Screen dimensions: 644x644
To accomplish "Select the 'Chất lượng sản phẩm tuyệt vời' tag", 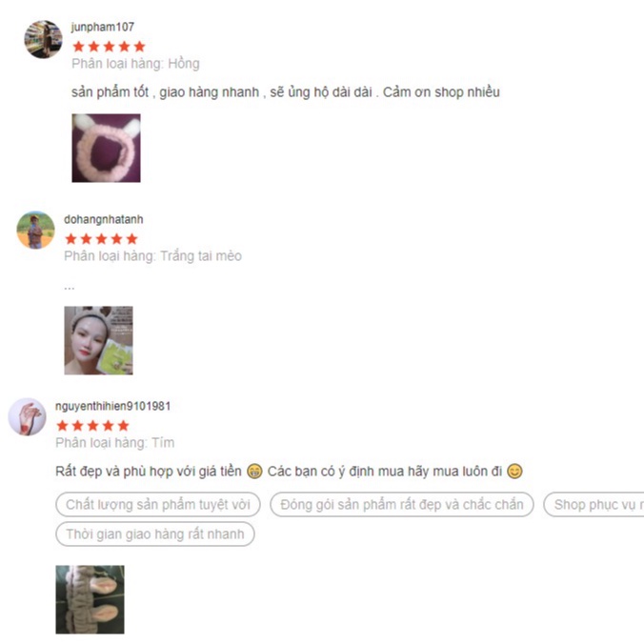I will (158, 504).
